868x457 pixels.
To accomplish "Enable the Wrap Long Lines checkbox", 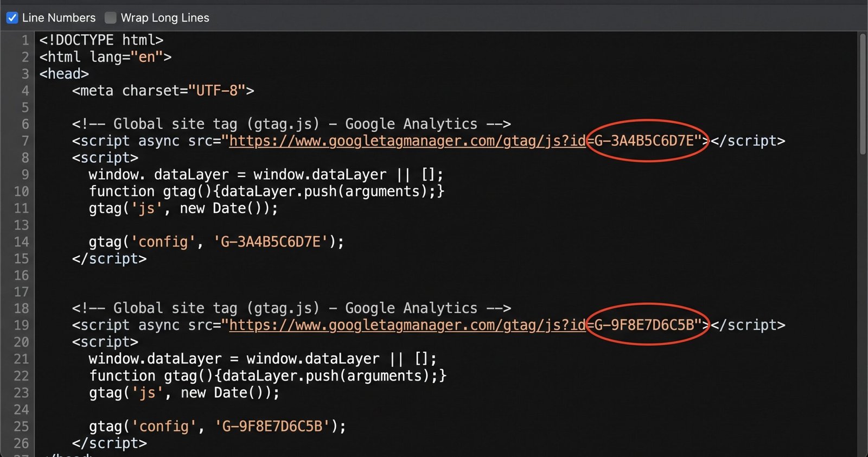I will click(111, 18).
